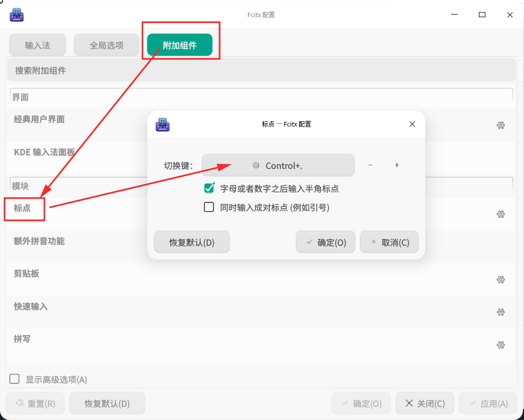Viewport: 524px width, 420px height.
Task: Toggle 字母或者数字之后输入半角标点 checkbox
Action: (209, 188)
